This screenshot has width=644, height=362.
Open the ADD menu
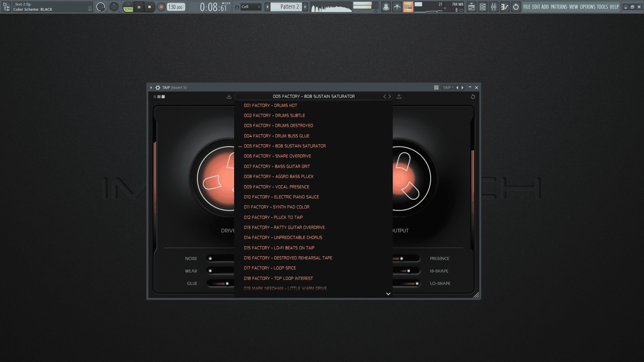(x=545, y=7)
